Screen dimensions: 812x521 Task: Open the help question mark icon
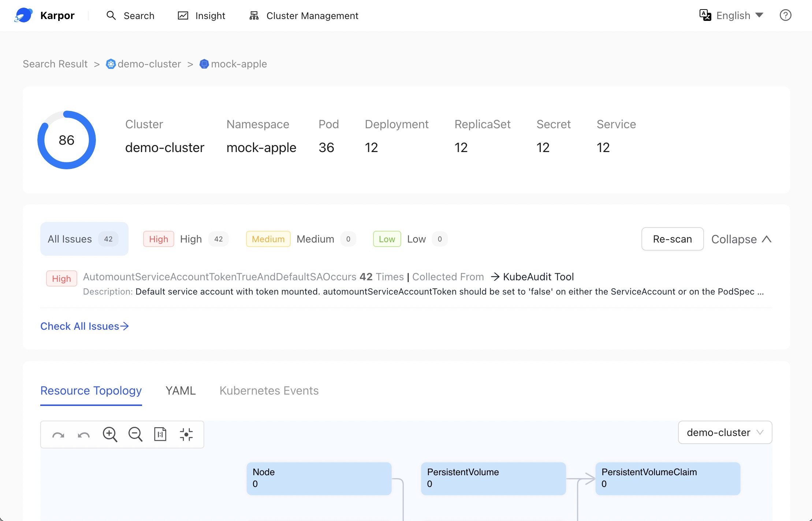coord(785,15)
